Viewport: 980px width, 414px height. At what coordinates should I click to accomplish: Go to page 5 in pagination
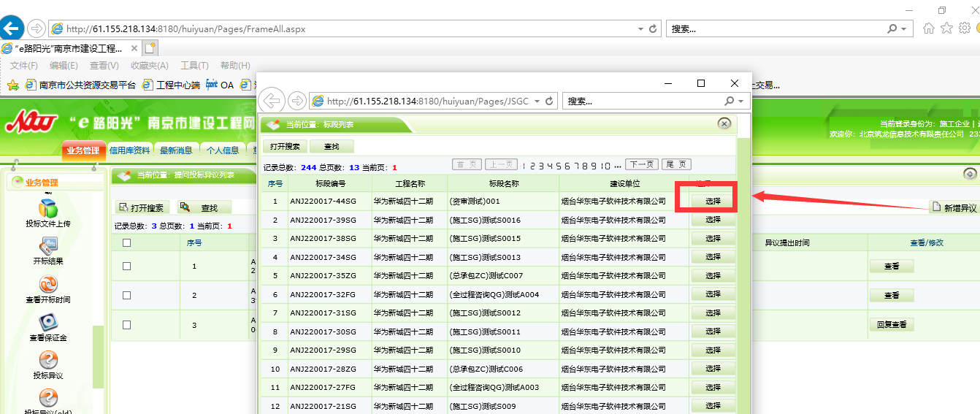click(559, 166)
